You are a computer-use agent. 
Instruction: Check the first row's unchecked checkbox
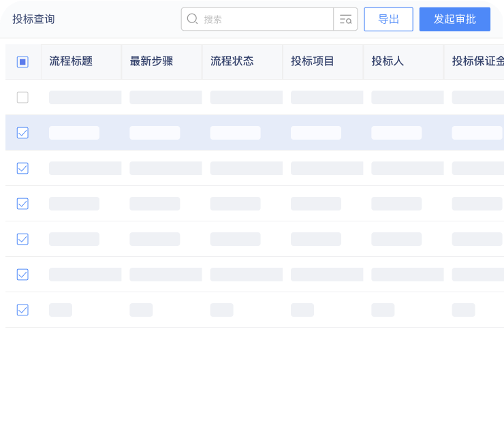[x=22, y=97]
